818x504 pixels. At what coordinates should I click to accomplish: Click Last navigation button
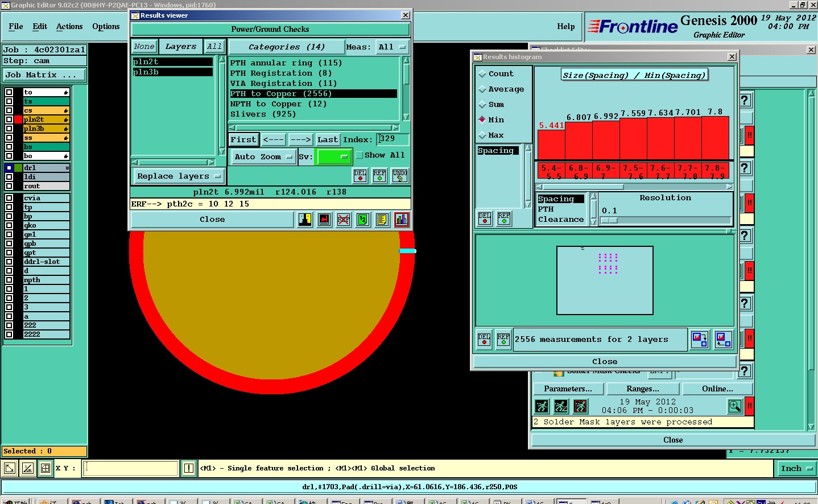[328, 139]
